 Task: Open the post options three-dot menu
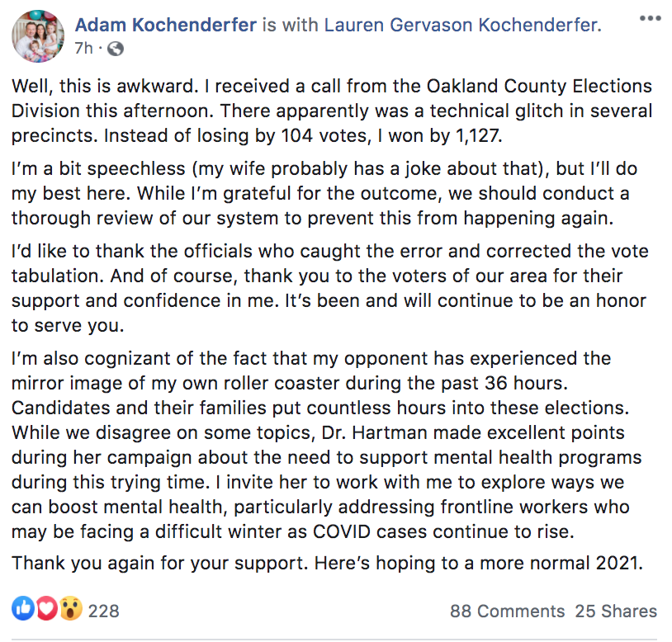coord(651,18)
